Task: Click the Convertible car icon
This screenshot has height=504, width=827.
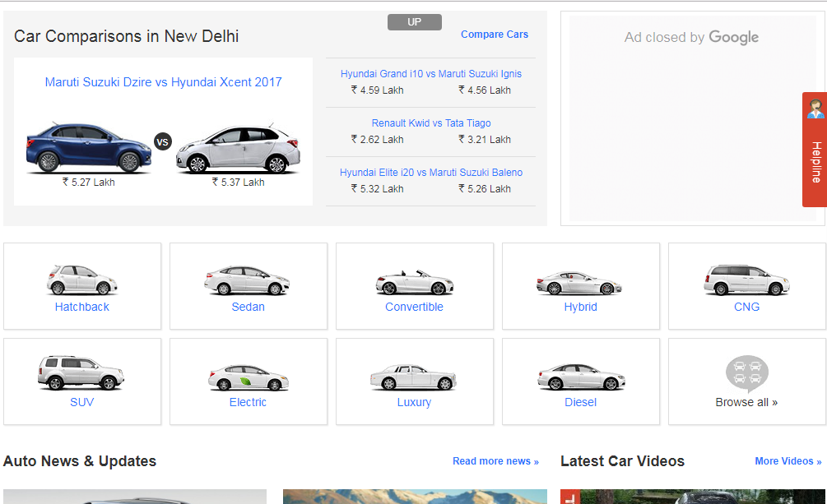Action: coord(414,282)
